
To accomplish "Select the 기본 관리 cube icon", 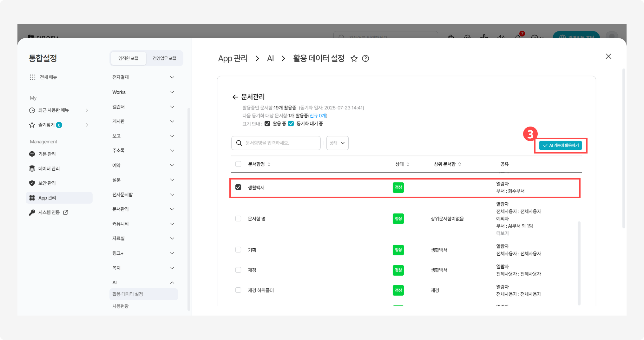I will coord(32,154).
